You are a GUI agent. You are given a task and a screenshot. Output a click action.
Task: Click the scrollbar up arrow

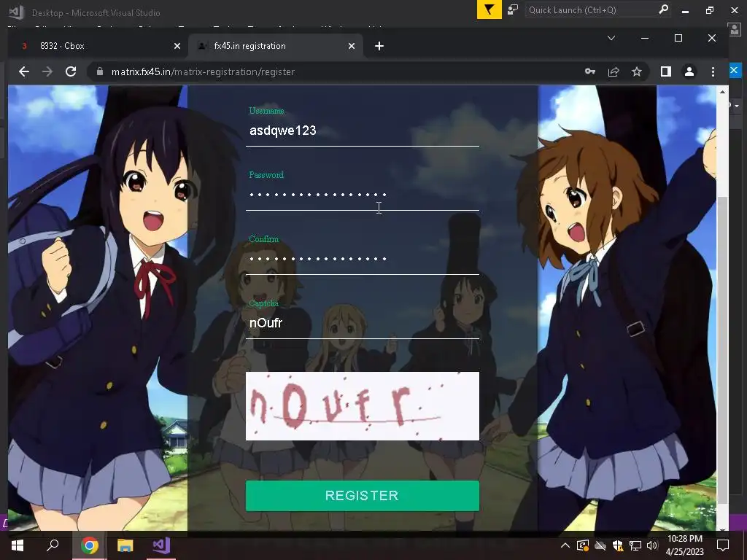click(x=722, y=91)
